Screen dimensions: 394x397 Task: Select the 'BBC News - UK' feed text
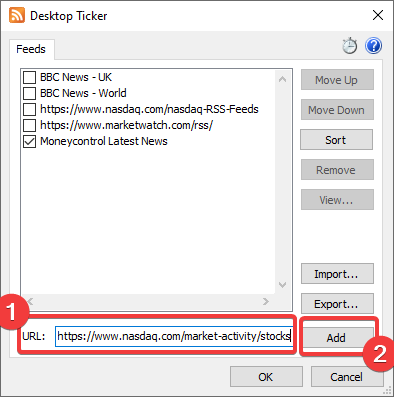point(76,77)
